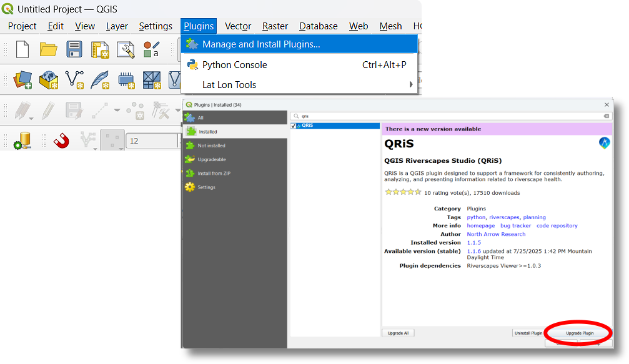The image size is (629, 364).
Task: Click the current edits double pencil icon
Action: [22, 111]
